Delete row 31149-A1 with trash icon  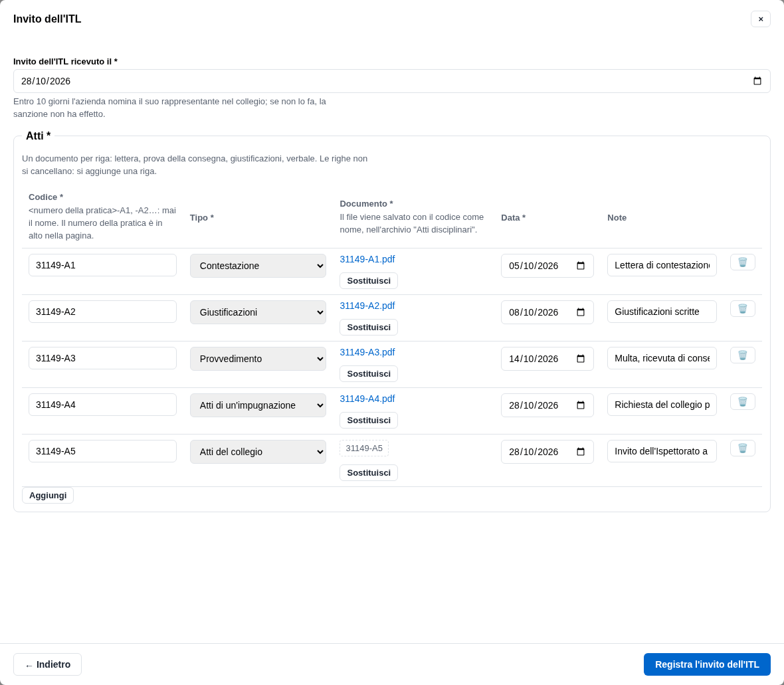coord(743,262)
